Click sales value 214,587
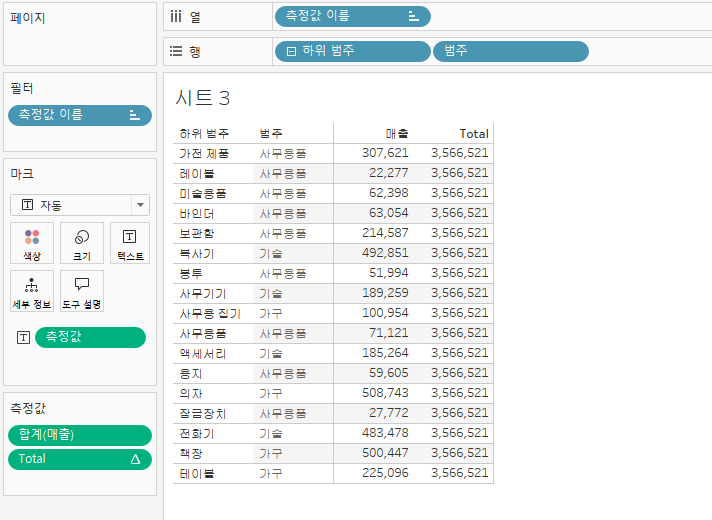The height and width of the screenshot is (520, 712). pos(385,233)
